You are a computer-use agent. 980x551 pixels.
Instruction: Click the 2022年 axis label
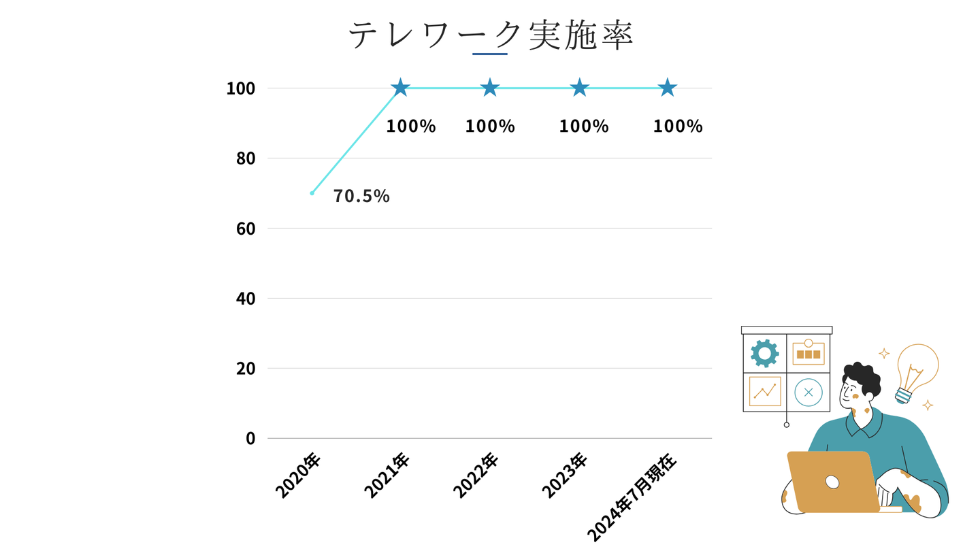tap(476, 475)
